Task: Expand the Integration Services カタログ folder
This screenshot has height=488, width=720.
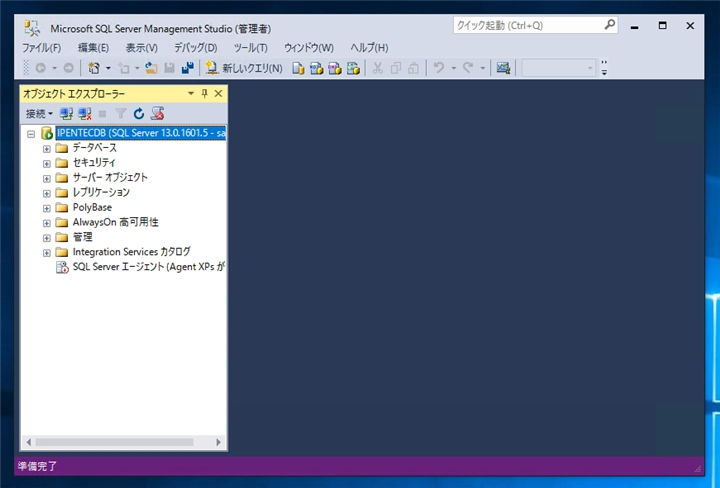Action: pyautogui.click(x=46, y=253)
